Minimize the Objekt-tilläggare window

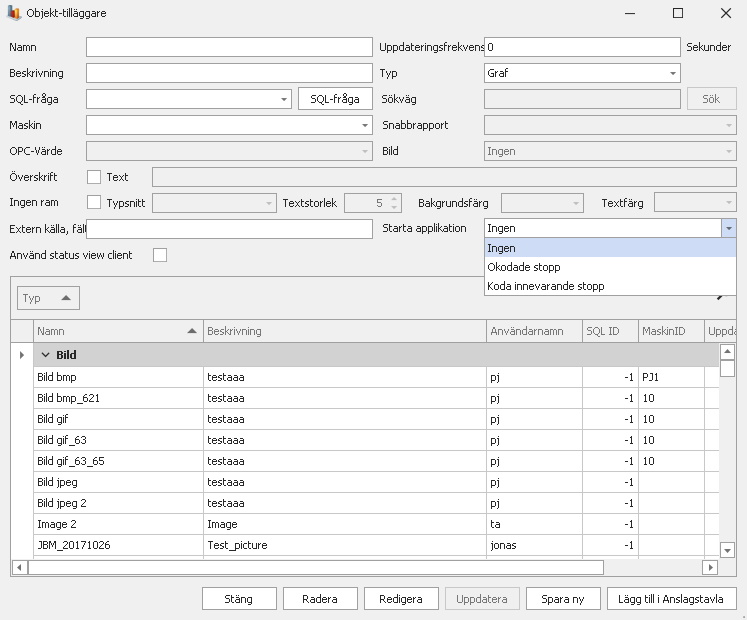630,13
